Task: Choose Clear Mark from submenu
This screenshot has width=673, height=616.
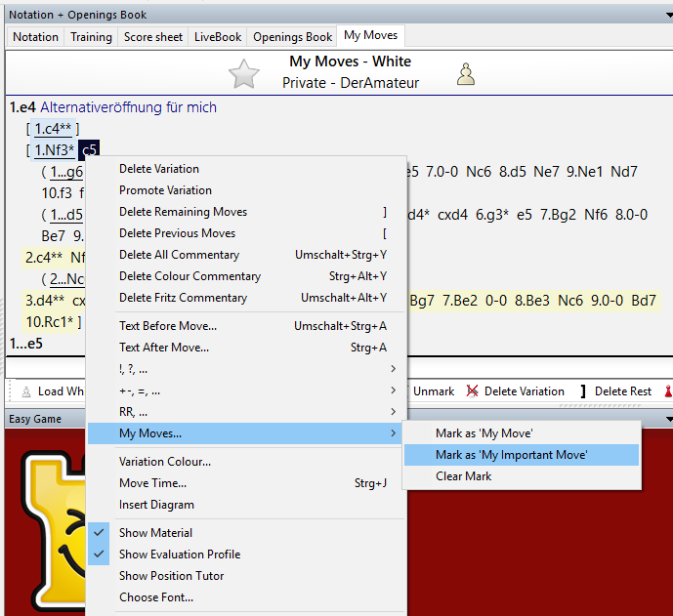Action: pos(463,476)
